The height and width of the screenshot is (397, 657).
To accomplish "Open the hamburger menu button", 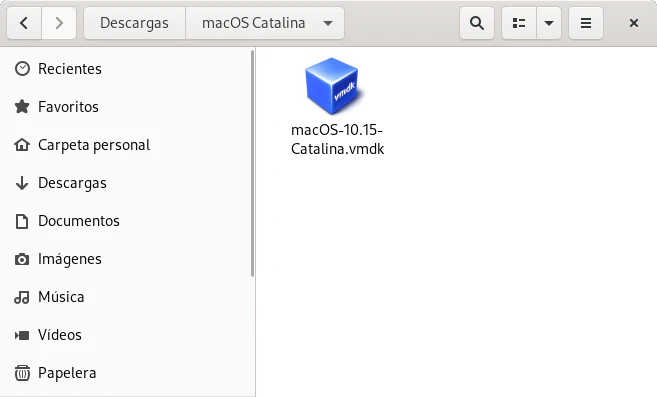I will click(x=586, y=23).
